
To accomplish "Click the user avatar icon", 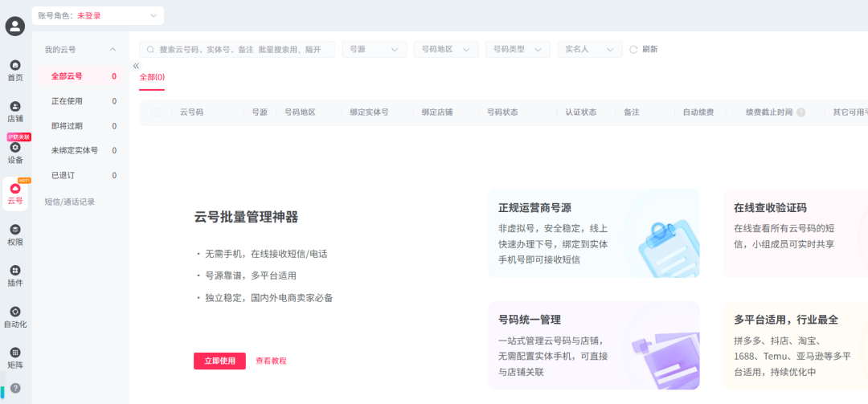I will point(15,26).
